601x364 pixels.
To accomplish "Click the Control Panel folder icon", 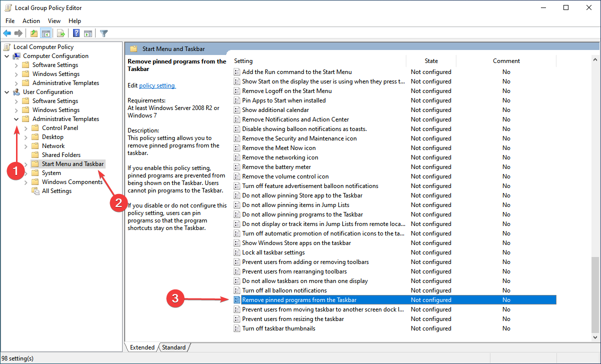I will click(x=35, y=128).
